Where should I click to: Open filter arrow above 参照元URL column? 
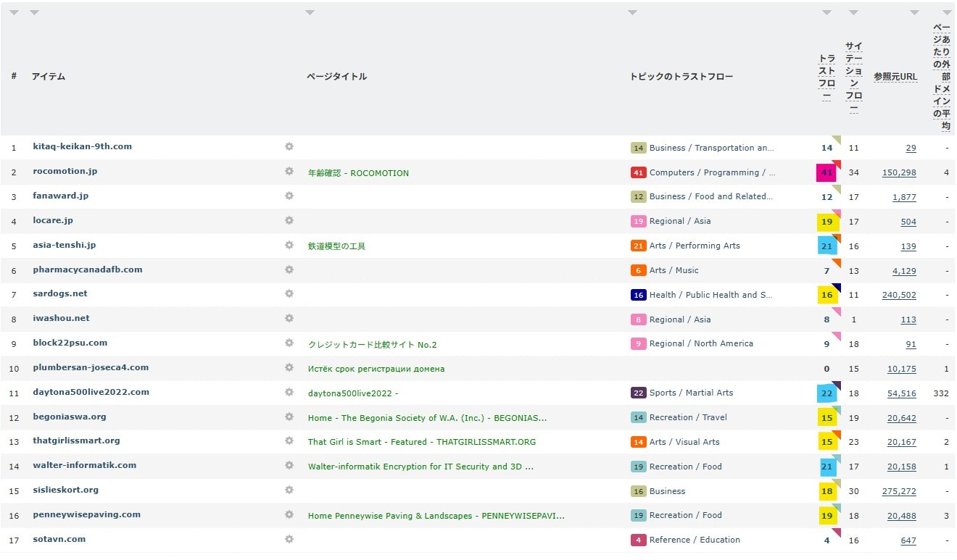pyautogui.click(x=914, y=12)
